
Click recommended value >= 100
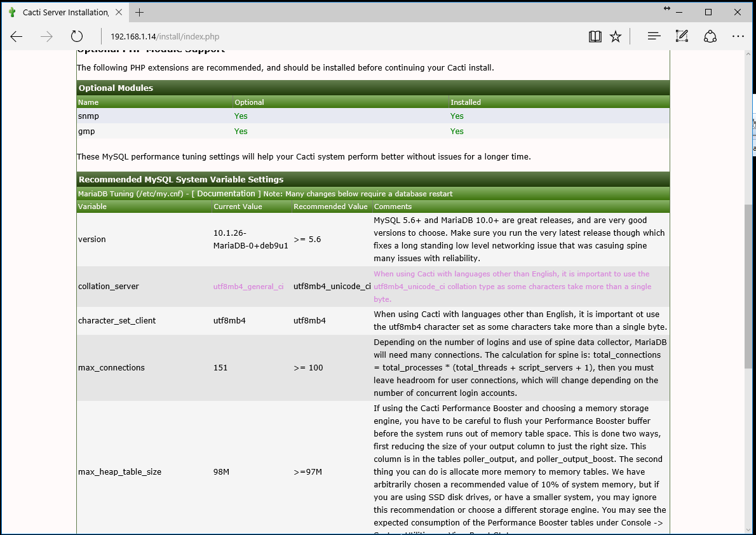[x=308, y=368]
